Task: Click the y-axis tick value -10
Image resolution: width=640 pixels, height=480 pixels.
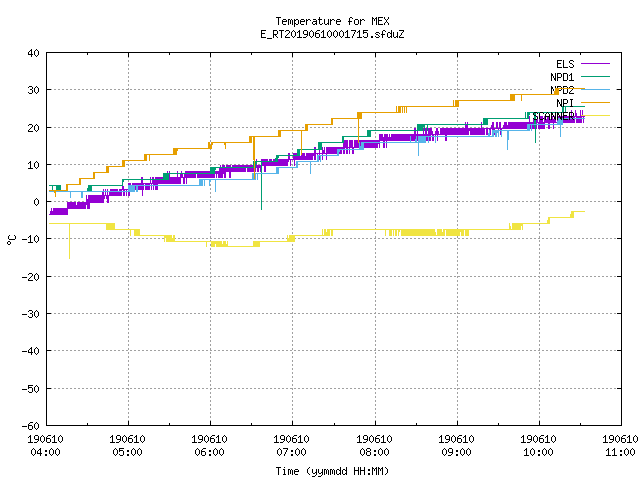Action: (x=31, y=239)
